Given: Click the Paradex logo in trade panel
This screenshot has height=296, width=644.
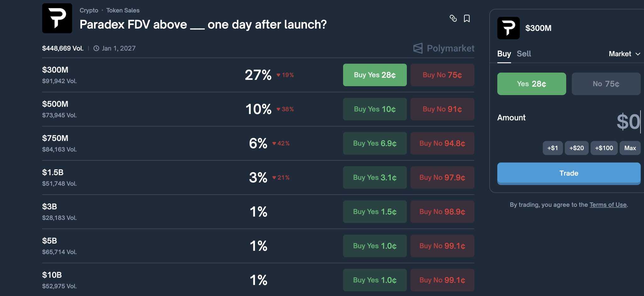Looking at the screenshot, I should [x=508, y=28].
